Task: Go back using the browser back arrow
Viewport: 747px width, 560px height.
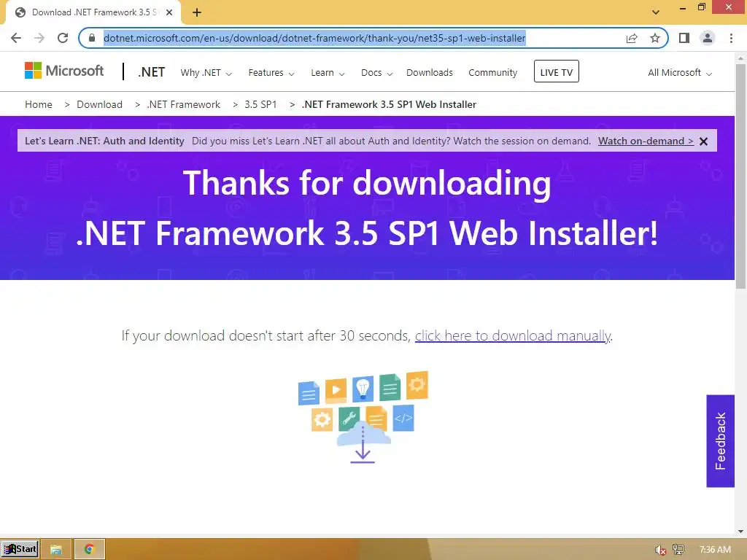Action: [x=16, y=38]
